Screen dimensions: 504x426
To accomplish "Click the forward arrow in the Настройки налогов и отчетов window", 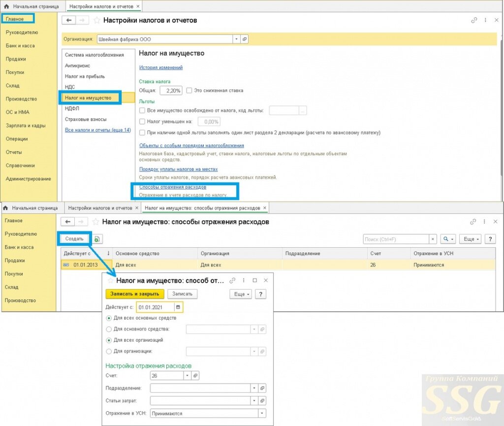I will click(82, 20).
